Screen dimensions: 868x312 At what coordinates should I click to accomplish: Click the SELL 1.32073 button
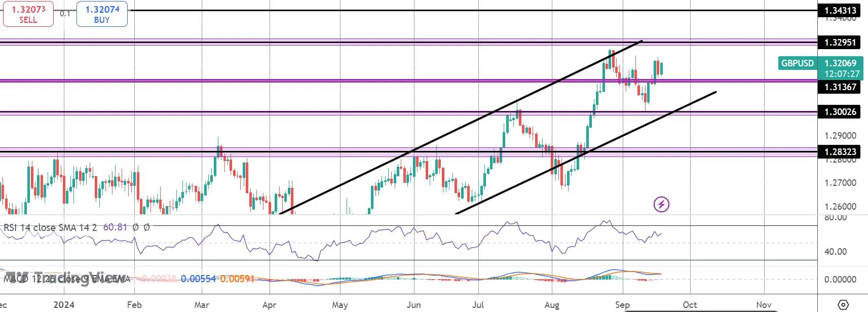pos(28,14)
